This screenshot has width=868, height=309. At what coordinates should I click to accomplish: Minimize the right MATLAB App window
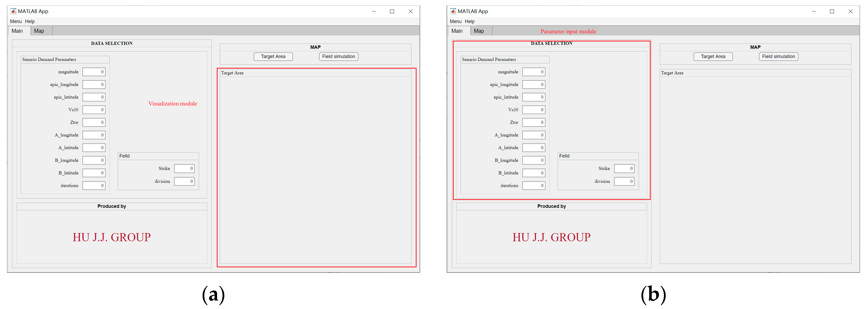pyautogui.click(x=813, y=11)
